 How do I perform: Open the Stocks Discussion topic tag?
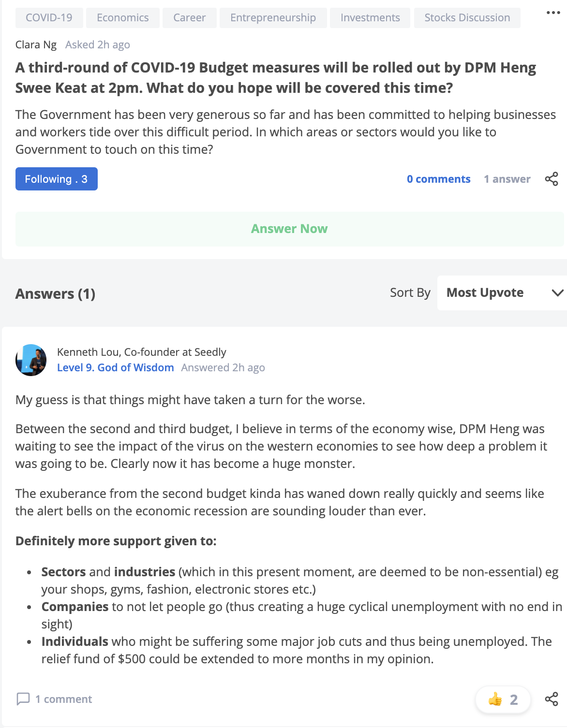467,18
